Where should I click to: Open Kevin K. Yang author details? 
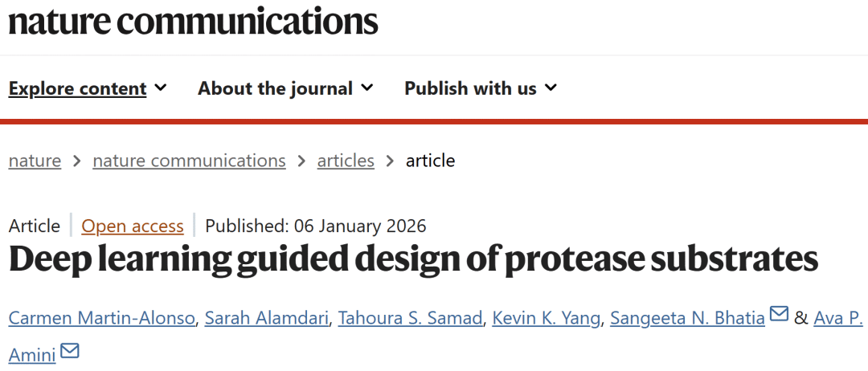[546, 318]
